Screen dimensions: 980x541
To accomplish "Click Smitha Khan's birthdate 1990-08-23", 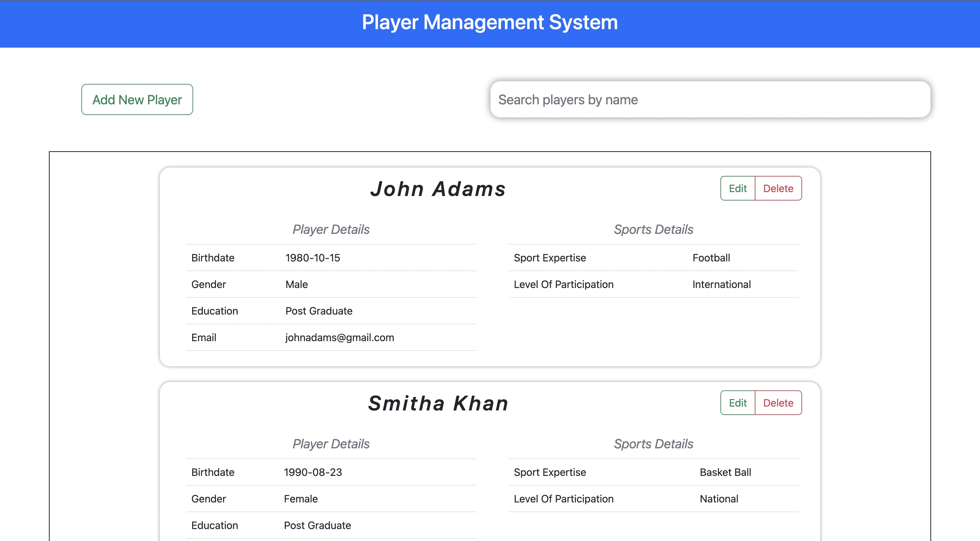I will (313, 472).
